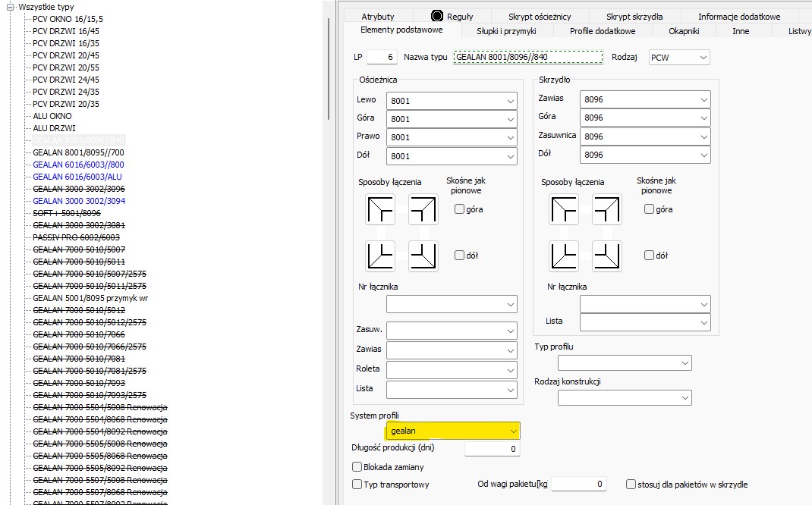Open Ościeżnica Lista dropdown
812x505 pixels.
click(452, 390)
